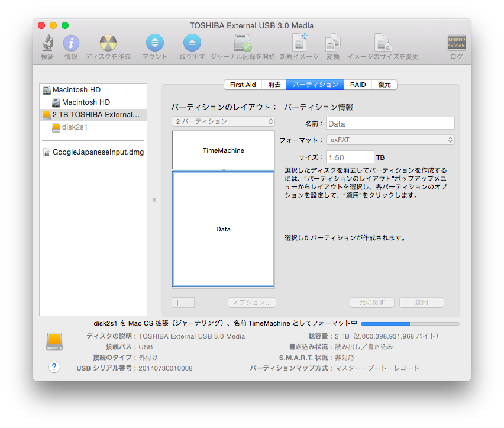The width and height of the screenshot is (504, 428).
Task: Open the 2 パーティション layout dropdown
Action: pos(224,121)
